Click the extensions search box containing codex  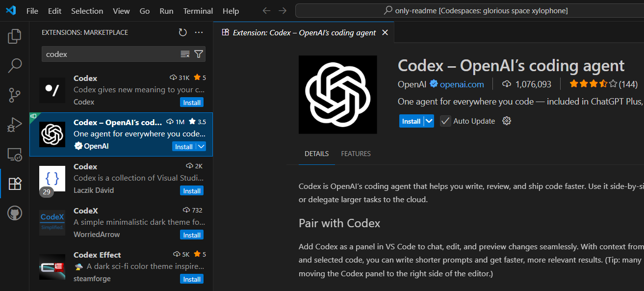click(x=110, y=54)
